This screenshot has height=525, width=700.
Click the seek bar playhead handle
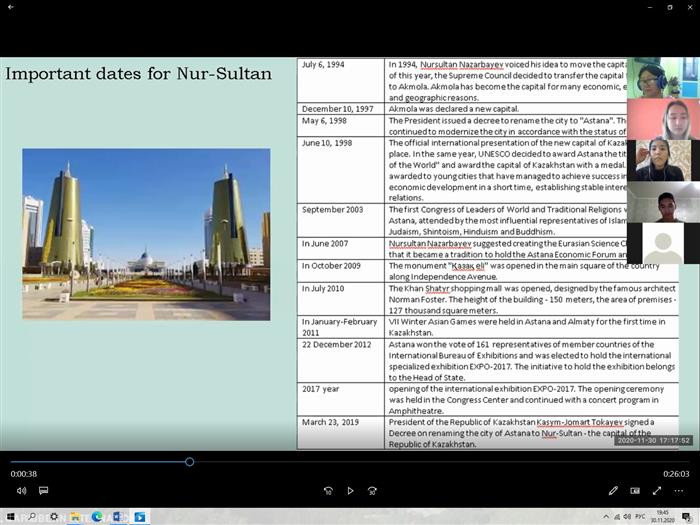coord(189,462)
